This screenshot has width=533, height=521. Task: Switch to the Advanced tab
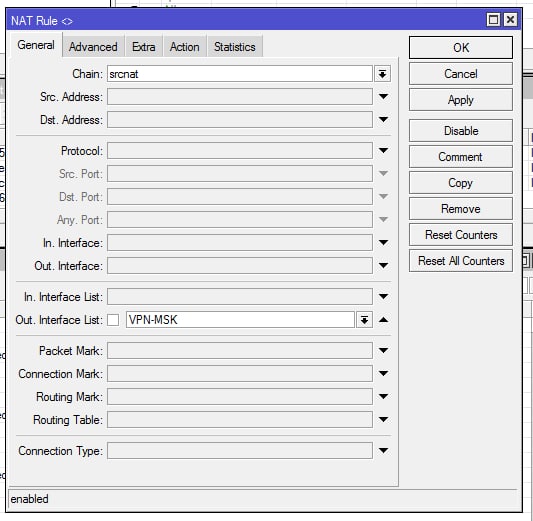click(93, 47)
